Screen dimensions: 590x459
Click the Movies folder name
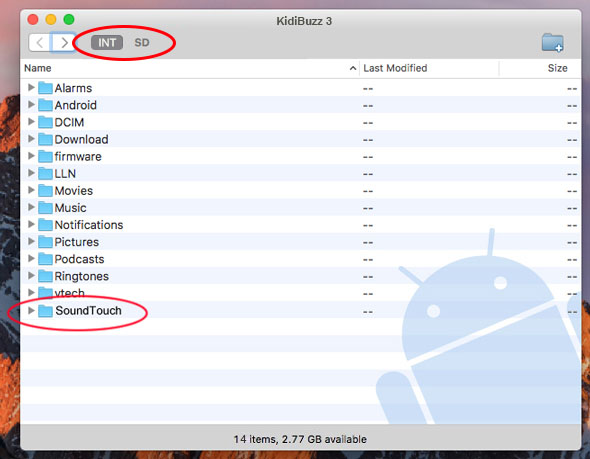point(74,191)
